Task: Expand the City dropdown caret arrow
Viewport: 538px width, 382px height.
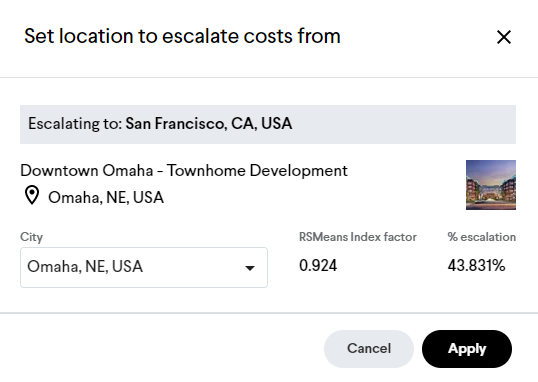Action: [250, 268]
